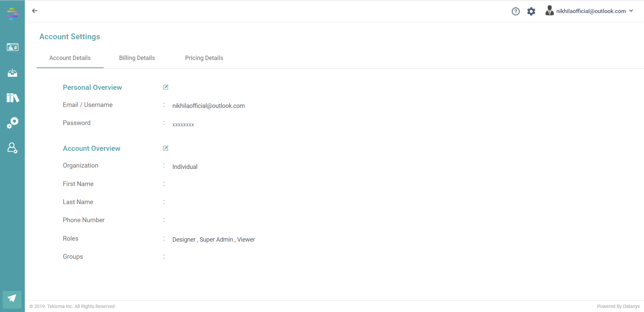Open the user management sidebar icon
Screen dimensions: 644x312
pos(12,148)
